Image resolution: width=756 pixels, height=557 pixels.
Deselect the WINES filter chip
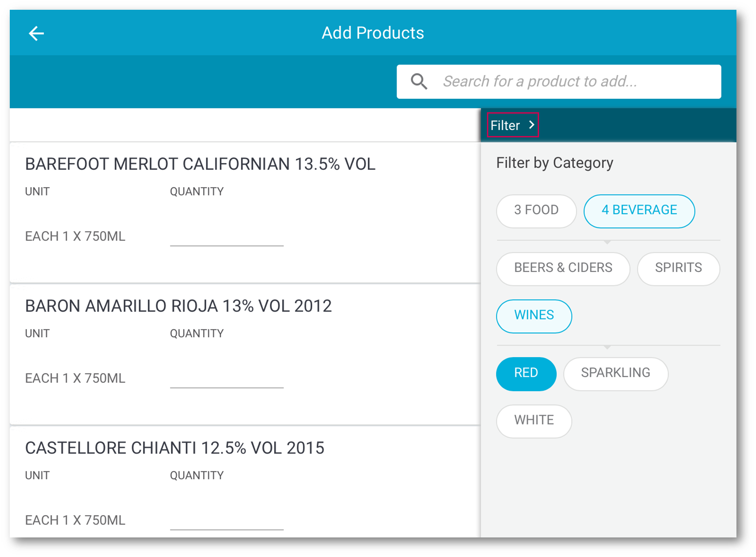click(x=533, y=316)
